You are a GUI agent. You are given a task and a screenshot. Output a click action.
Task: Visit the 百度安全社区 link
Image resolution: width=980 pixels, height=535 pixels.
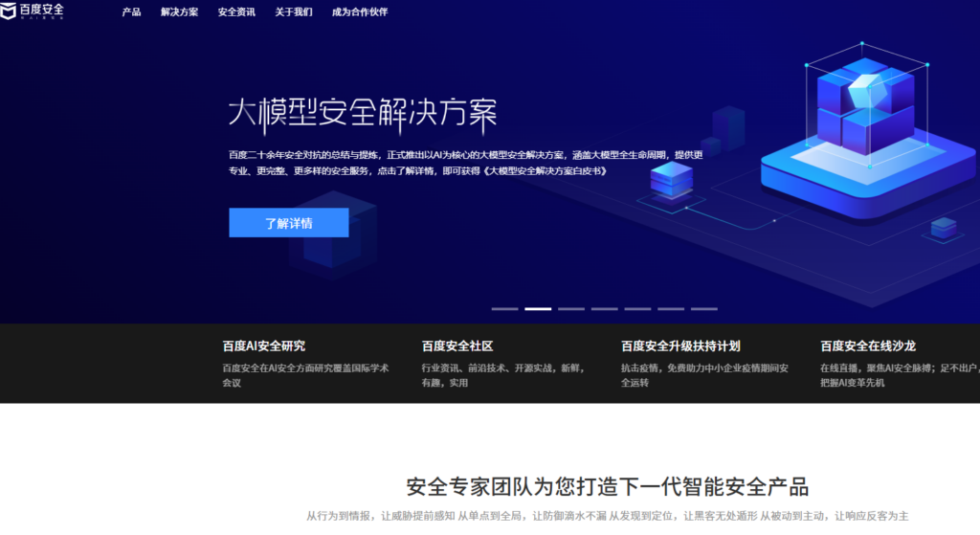(x=457, y=346)
